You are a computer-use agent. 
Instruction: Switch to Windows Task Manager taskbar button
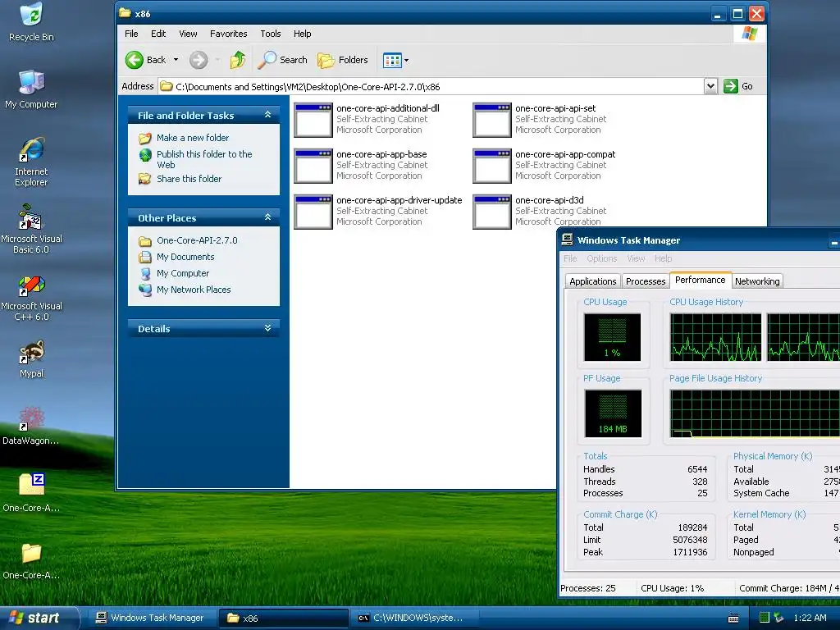point(151,618)
